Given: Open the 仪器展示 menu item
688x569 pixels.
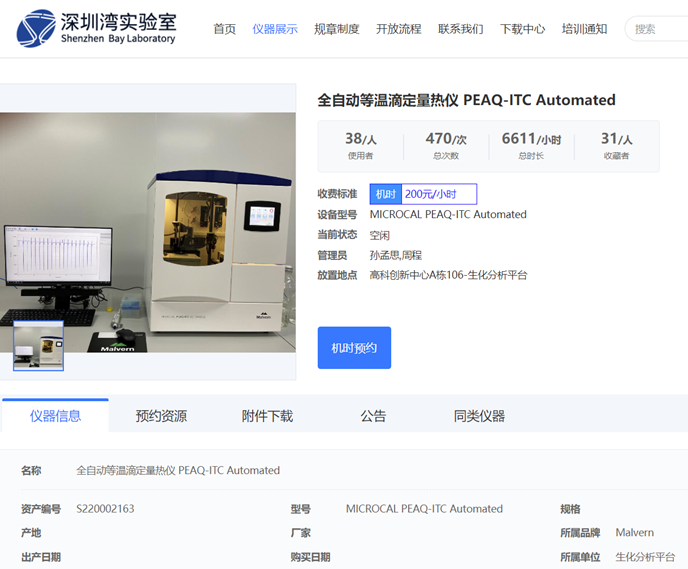Looking at the screenshot, I should pos(275,29).
